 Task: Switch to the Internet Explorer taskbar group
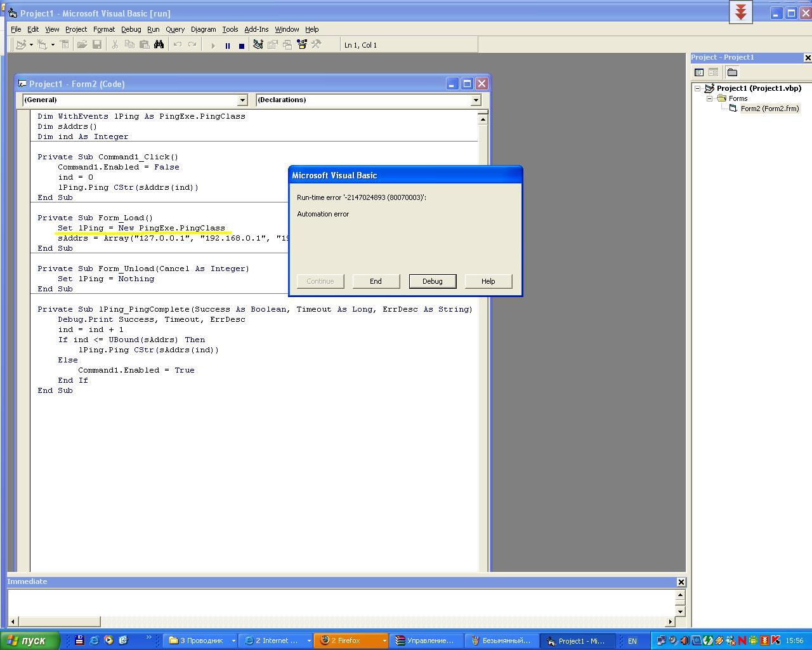(x=276, y=640)
